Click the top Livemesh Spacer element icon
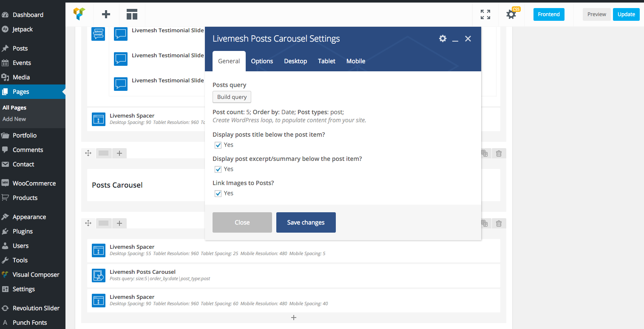The image size is (644, 329). tap(99, 119)
